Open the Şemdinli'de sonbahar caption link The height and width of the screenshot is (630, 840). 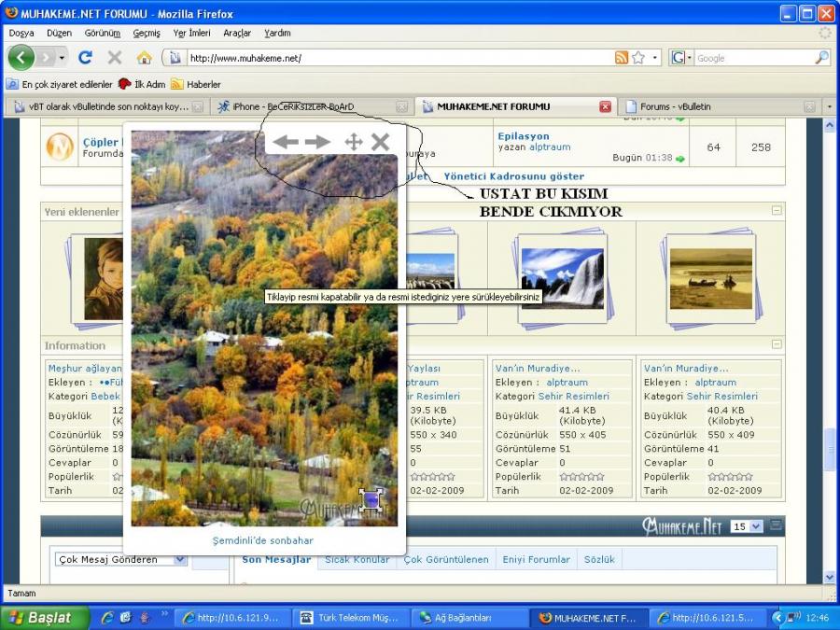click(x=263, y=540)
